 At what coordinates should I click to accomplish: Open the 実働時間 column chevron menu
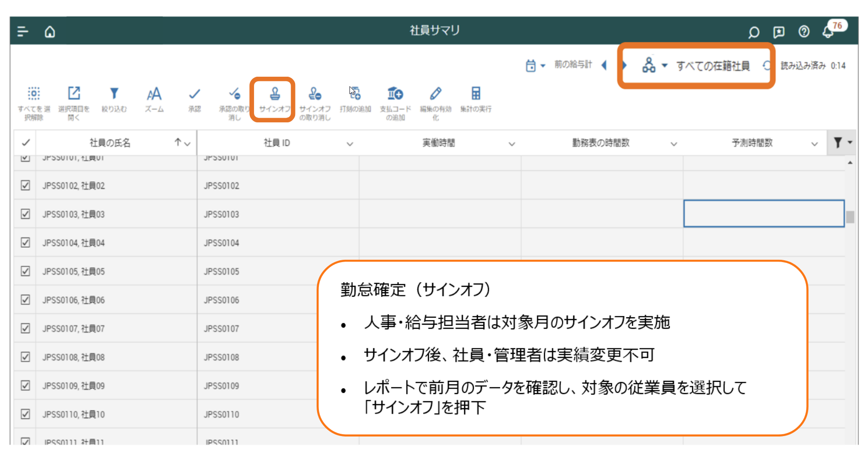coord(512,144)
